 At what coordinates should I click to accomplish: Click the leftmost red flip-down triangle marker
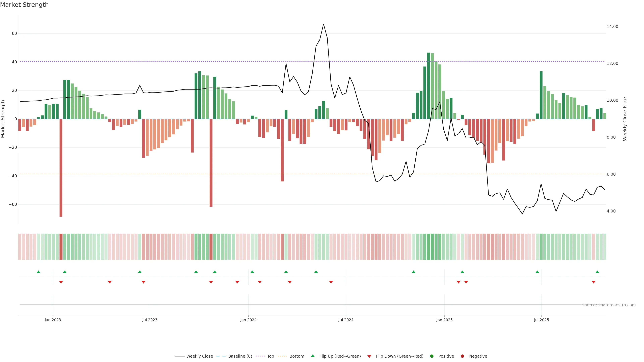point(61,282)
